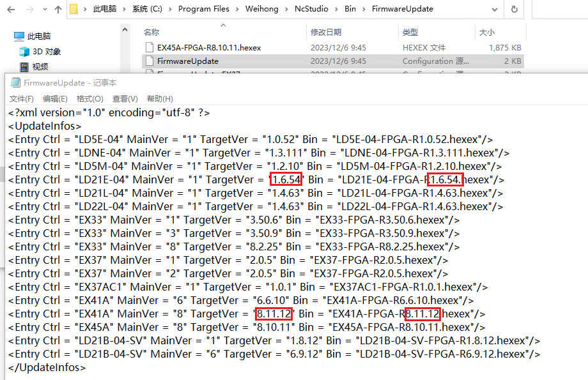
Task: Select the FirmwareUpdate file row in Explorer
Action: (332, 61)
